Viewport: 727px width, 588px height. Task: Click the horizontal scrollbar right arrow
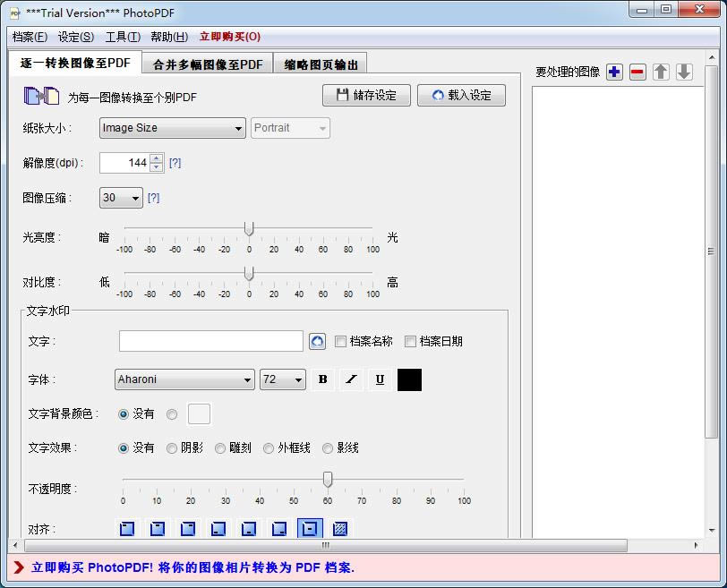[x=696, y=545]
